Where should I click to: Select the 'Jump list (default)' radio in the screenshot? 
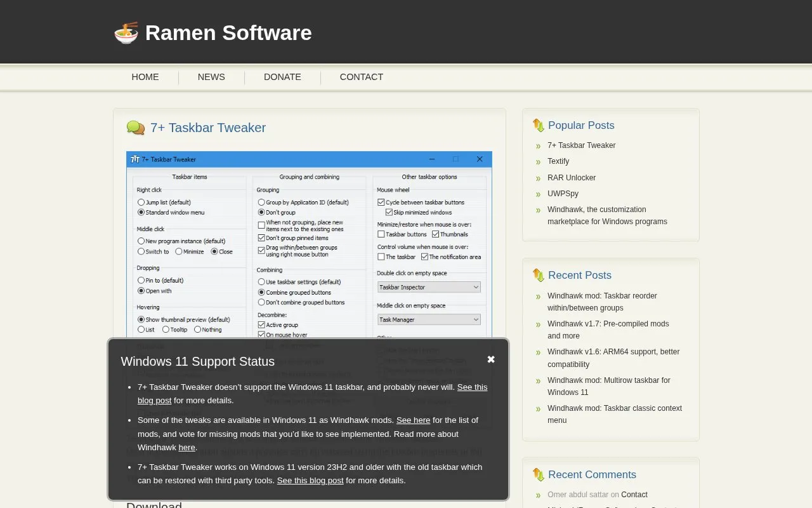tap(141, 203)
